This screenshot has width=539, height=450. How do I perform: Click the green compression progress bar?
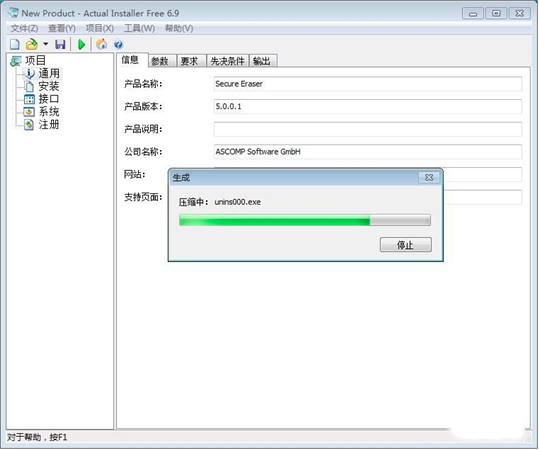(x=305, y=220)
